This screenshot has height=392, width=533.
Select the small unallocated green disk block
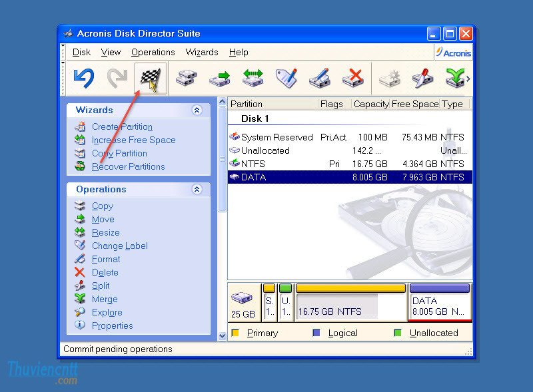click(286, 303)
